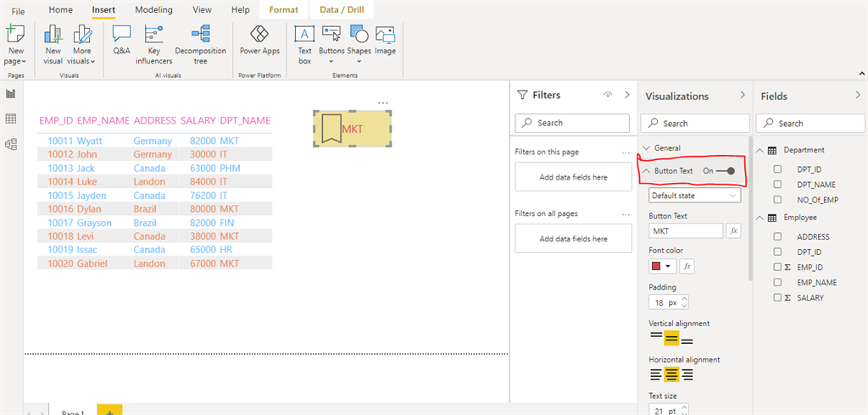Collapse the ribbon with chevron

click(x=860, y=73)
